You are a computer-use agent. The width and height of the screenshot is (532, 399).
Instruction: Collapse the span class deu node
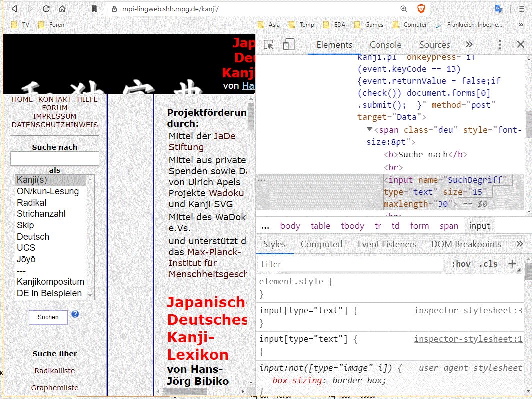[x=370, y=130]
